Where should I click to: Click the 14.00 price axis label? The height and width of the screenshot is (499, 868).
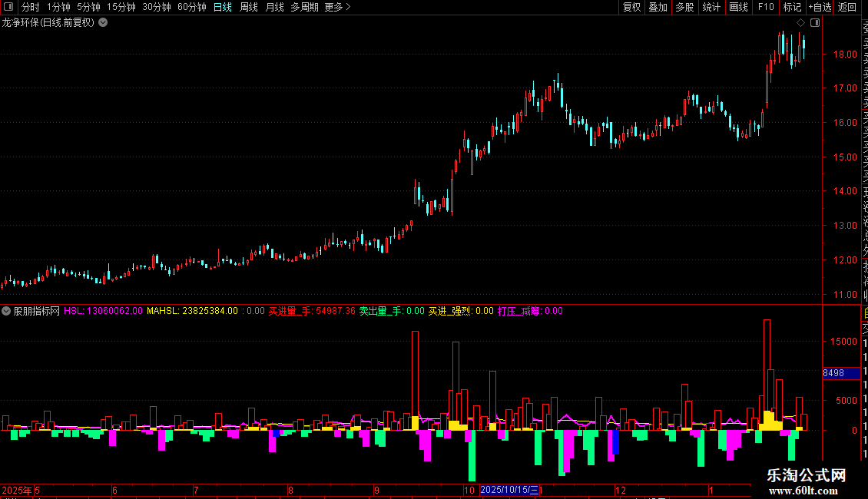pos(845,191)
